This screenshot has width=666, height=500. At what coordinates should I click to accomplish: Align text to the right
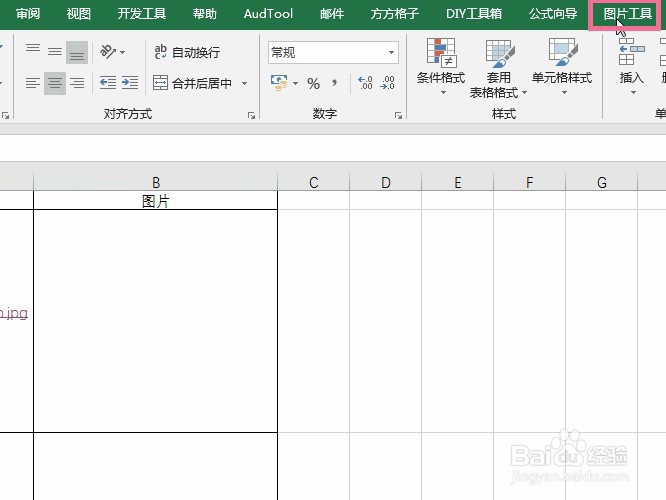(77, 83)
